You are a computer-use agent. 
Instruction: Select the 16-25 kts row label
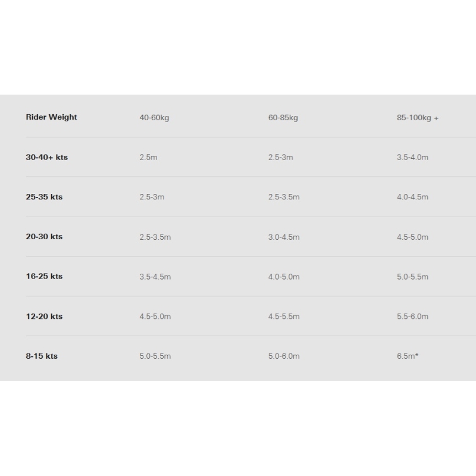pyautogui.click(x=44, y=277)
